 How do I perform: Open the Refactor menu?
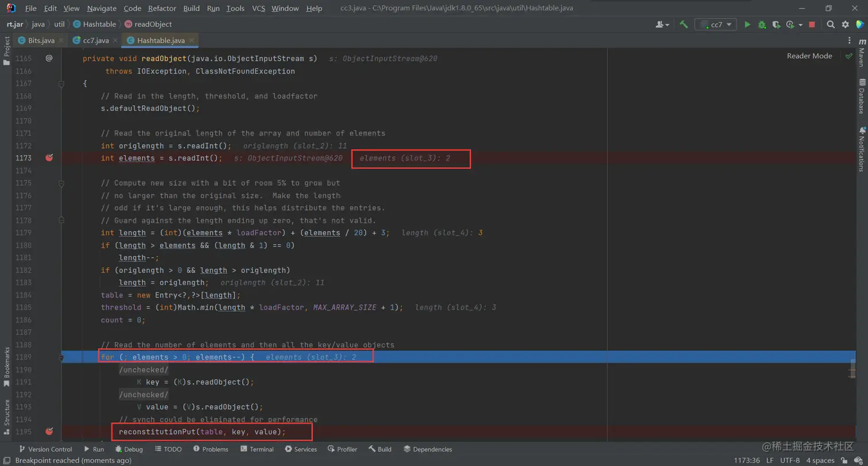tap(162, 9)
